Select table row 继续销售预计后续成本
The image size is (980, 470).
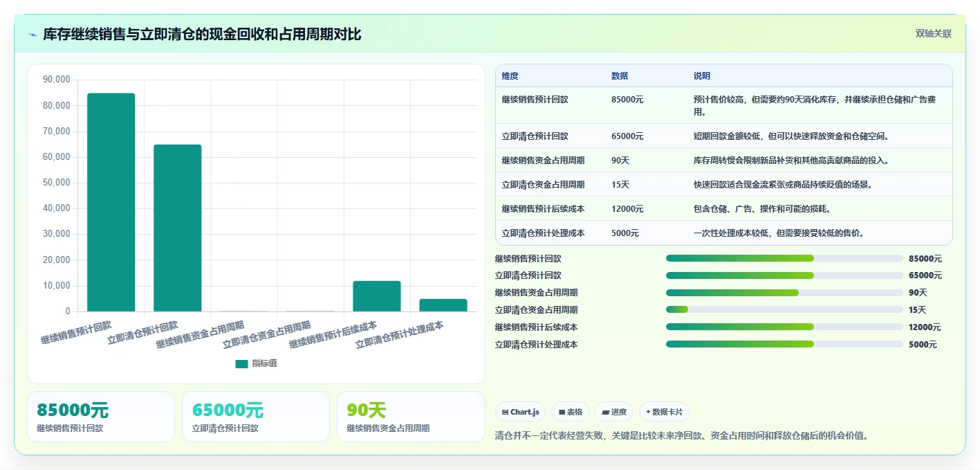724,208
